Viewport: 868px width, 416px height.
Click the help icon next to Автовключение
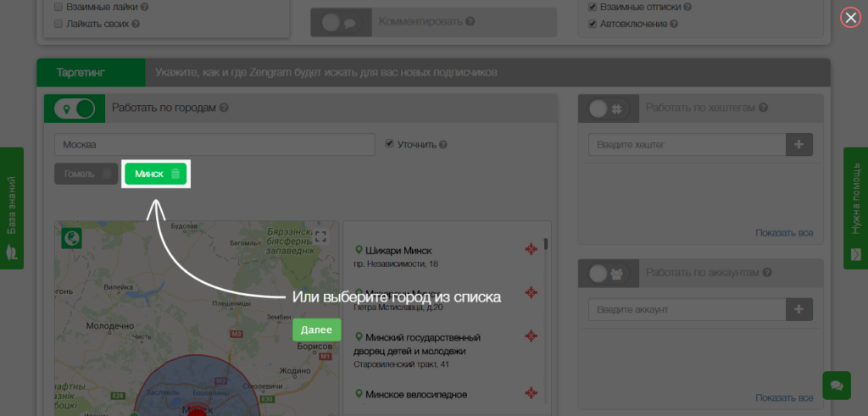[x=674, y=24]
